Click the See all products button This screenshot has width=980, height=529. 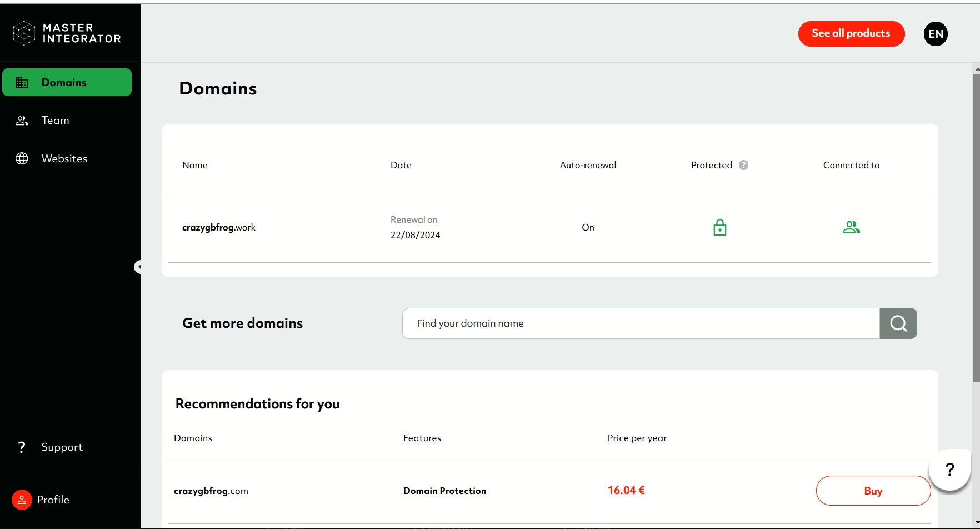pyautogui.click(x=851, y=33)
